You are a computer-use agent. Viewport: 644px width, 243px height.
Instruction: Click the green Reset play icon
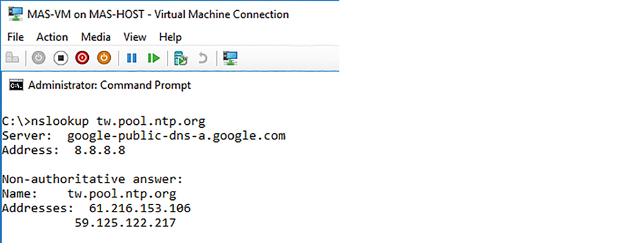154,59
